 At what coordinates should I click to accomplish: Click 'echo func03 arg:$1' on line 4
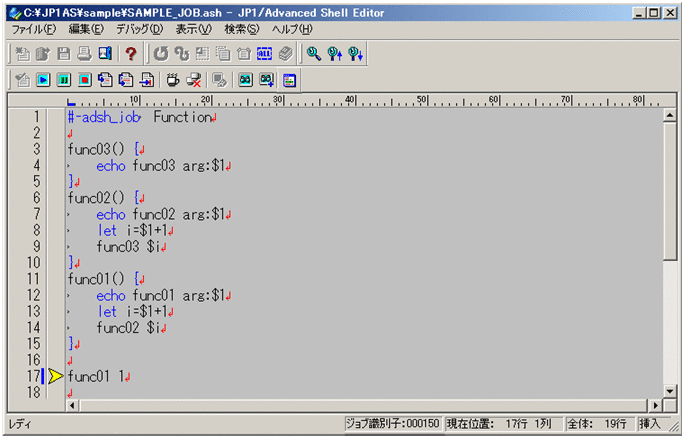tap(160, 166)
